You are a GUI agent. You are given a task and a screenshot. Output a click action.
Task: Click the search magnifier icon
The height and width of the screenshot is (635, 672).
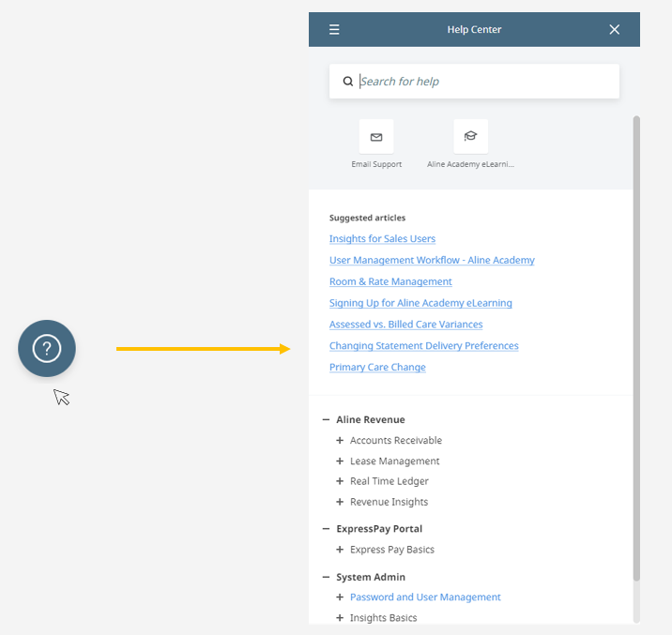(348, 82)
